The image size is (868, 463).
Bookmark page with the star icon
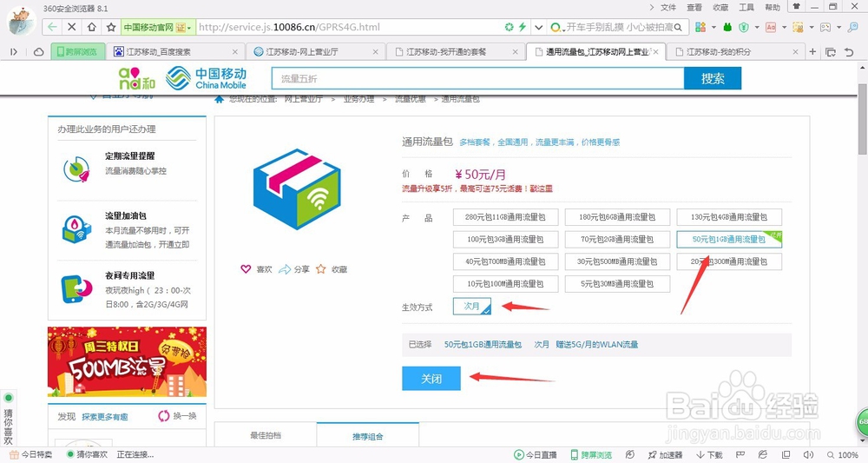(111, 27)
